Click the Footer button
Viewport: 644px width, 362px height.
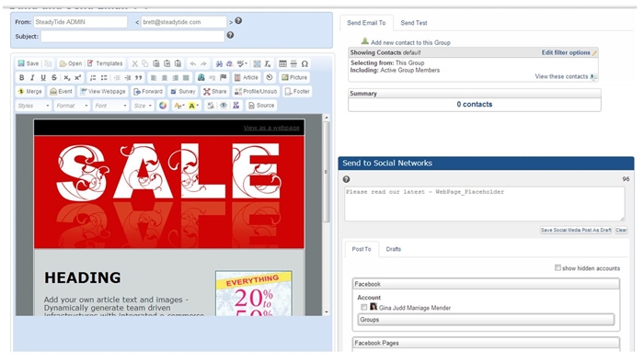[x=297, y=92]
